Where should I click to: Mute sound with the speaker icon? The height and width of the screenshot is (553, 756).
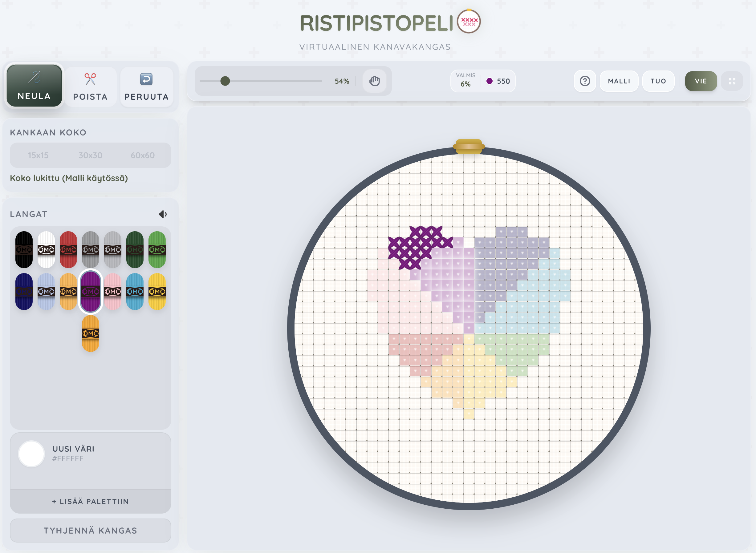point(163,214)
